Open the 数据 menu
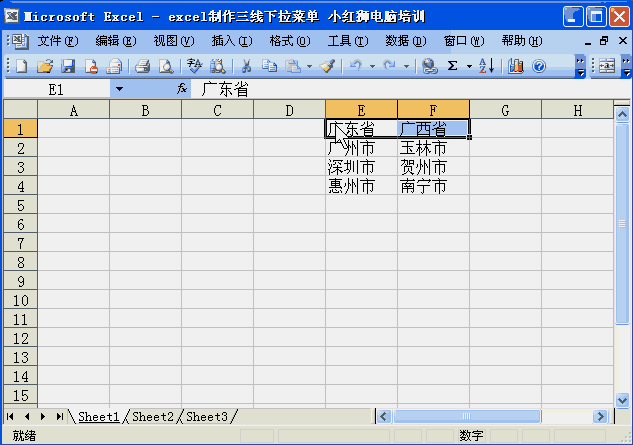Viewport: 633px width, 445px height. coord(406,41)
